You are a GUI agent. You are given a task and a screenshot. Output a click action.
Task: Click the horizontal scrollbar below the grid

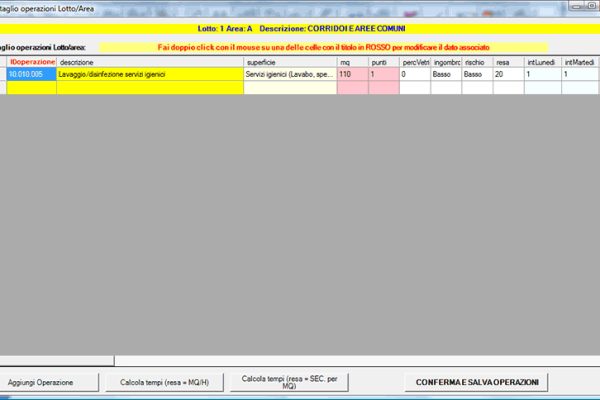pos(300,361)
